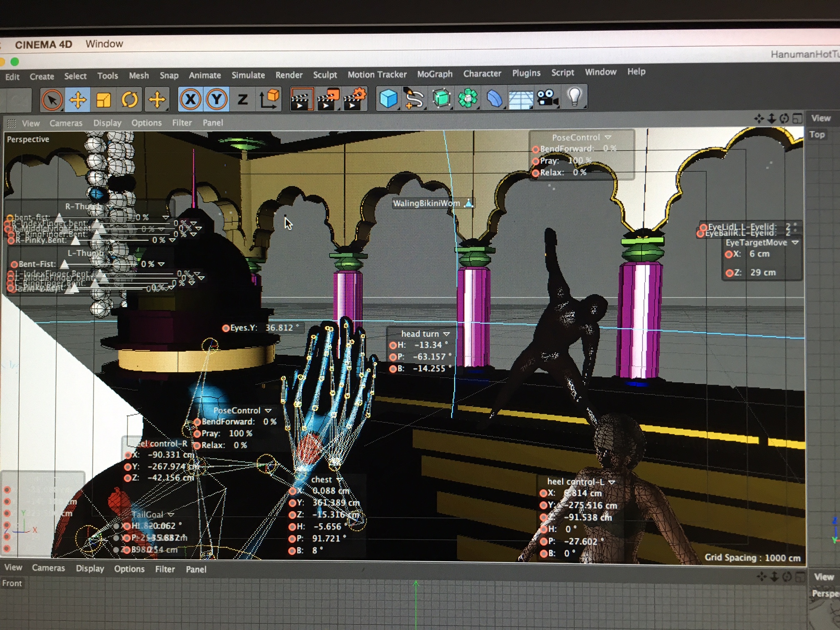The image size is (840, 630).
Task: Open Edit Render Settings gear clapperboard
Action: point(354,99)
